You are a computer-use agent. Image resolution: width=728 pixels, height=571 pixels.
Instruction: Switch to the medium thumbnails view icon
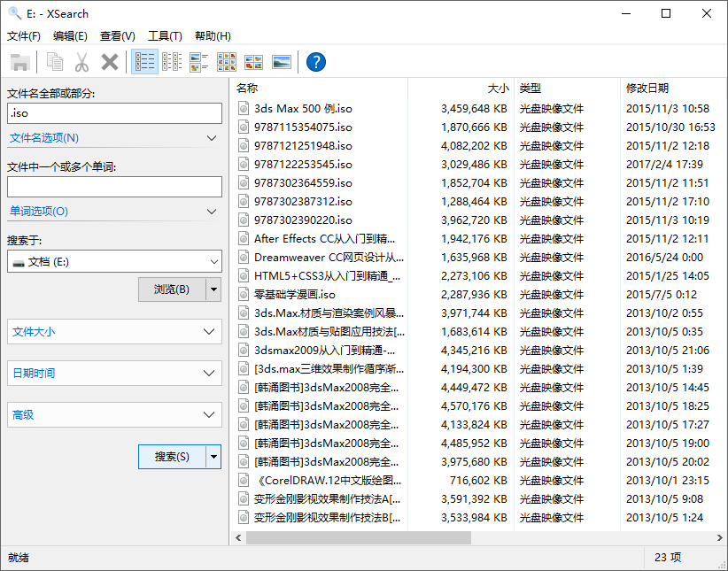click(x=254, y=62)
